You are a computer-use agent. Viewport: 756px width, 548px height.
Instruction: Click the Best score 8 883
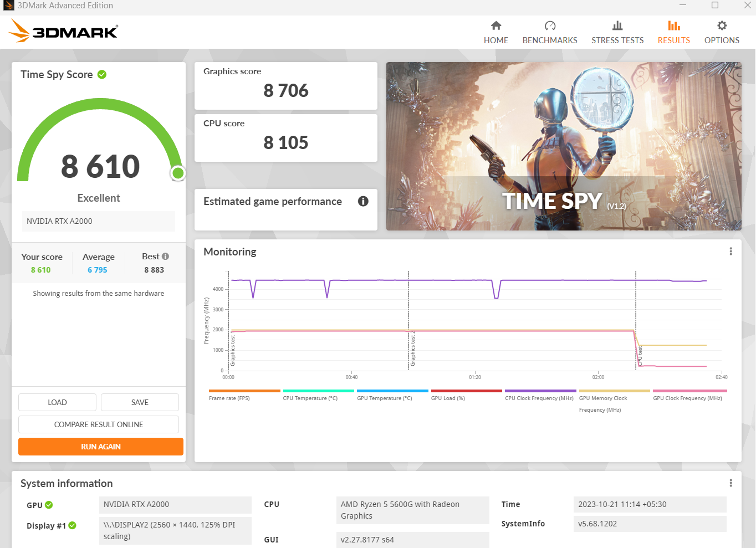[x=154, y=270]
